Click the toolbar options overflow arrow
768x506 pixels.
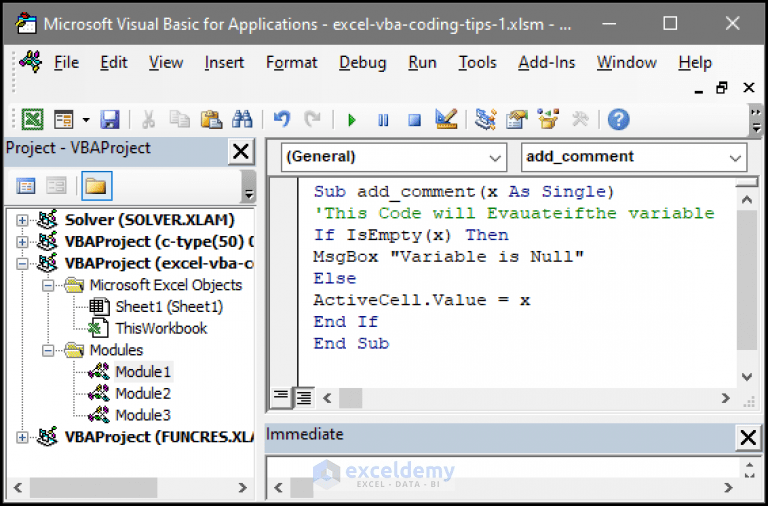pyautogui.click(x=756, y=120)
